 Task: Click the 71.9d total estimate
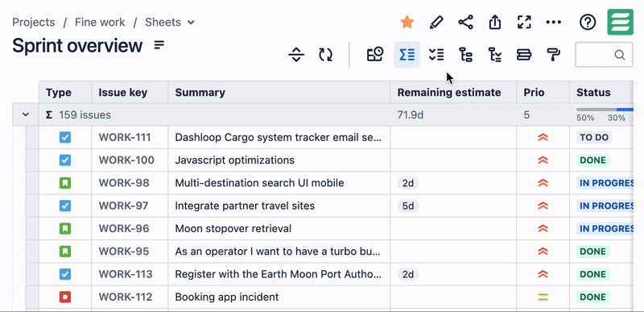pyautogui.click(x=411, y=114)
